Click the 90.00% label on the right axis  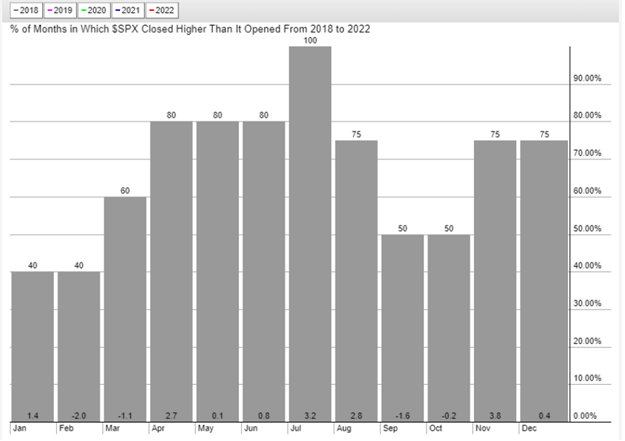[587, 78]
